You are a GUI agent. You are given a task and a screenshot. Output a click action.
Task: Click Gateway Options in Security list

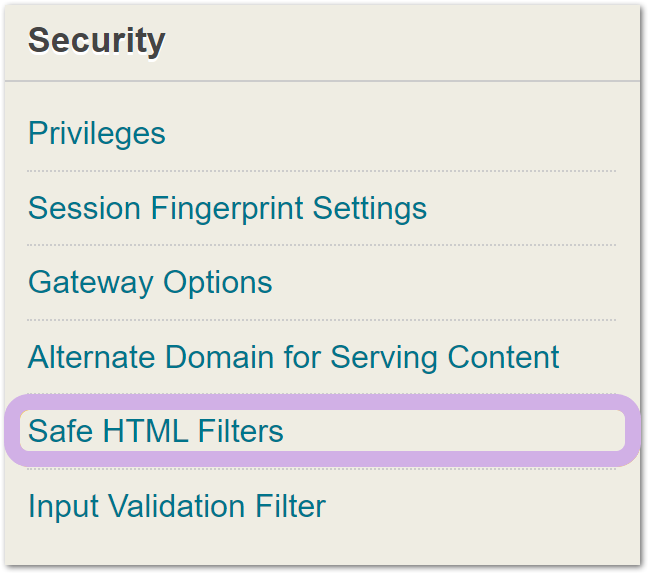(x=150, y=283)
